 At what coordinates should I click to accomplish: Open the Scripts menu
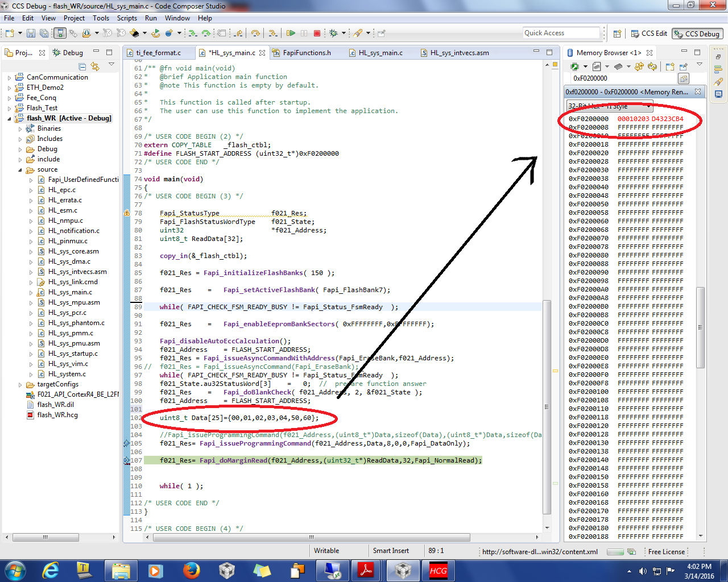pyautogui.click(x=127, y=18)
